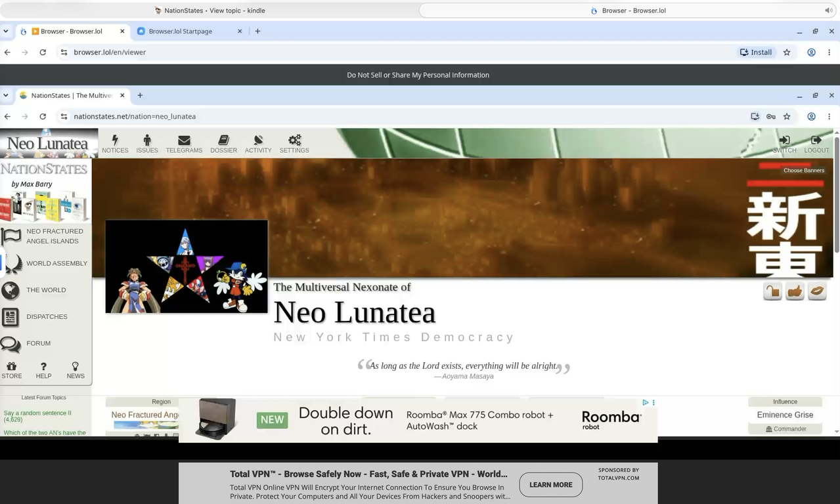The height and width of the screenshot is (504, 840).
Task: Click the lips political freedom badge icon
Action: (817, 291)
